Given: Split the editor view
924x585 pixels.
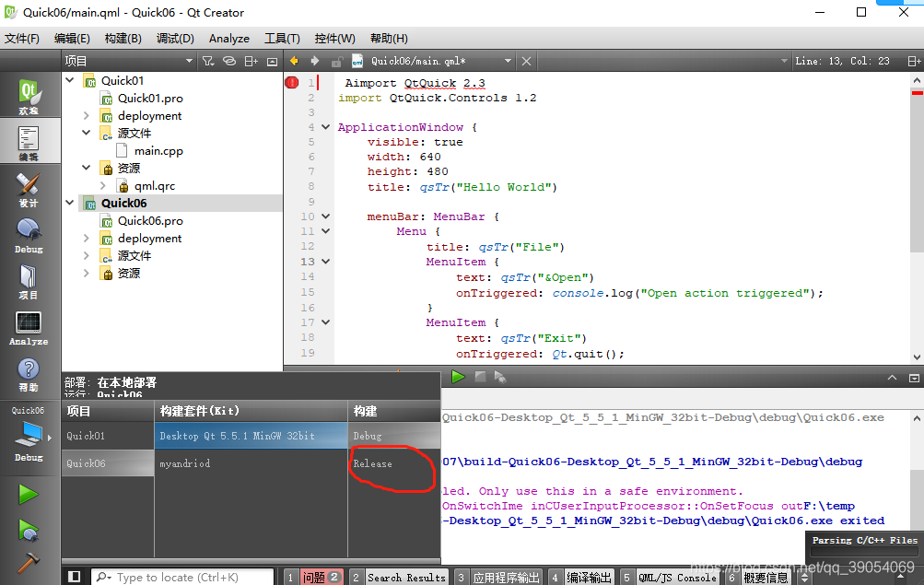Looking at the screenshot, I should [x=913, y=62].
